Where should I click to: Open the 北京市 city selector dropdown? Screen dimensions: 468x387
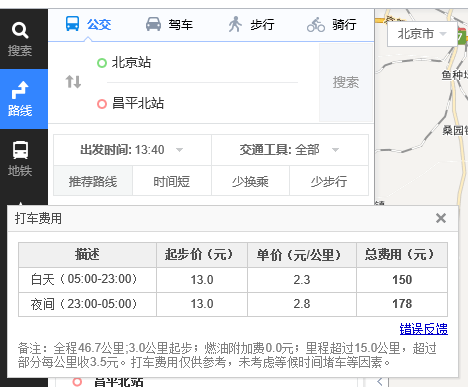(422, 34)
